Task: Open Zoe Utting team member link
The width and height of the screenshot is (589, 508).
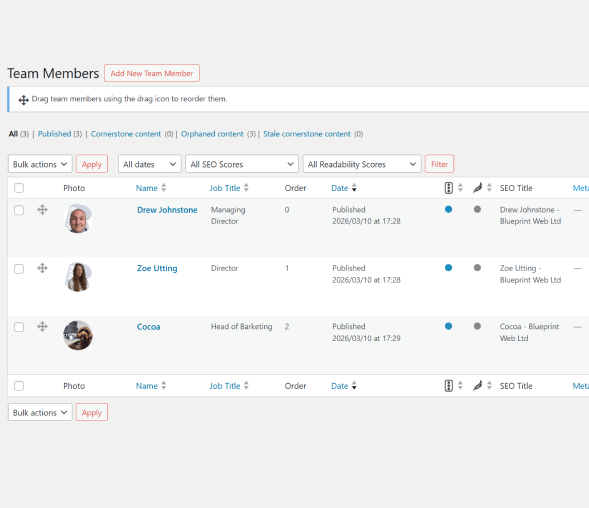Action: [x=157, y=268]
